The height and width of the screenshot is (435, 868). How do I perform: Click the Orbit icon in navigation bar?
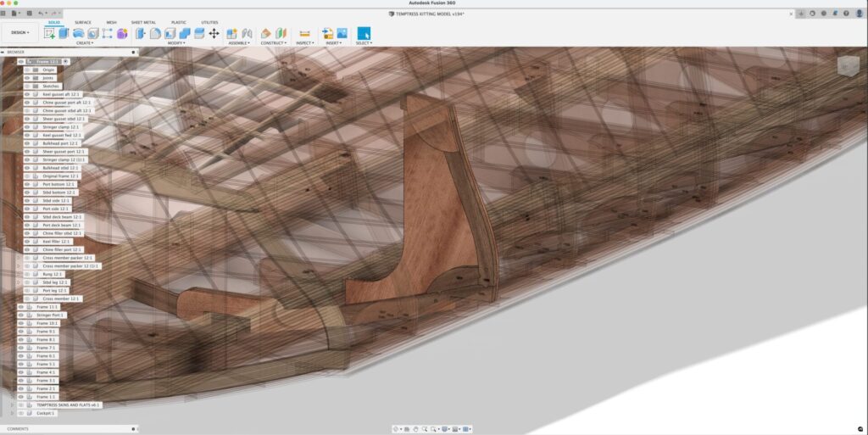click(396, 429)
